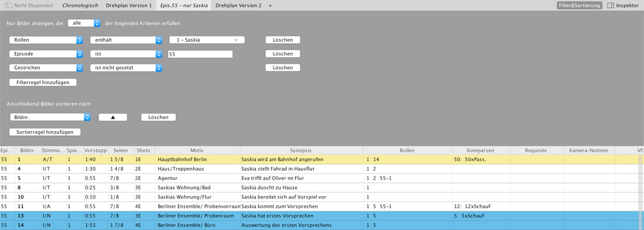Click Löschen next to sort rule
Viewport: 644px width, 230px height.
(159, 117)
